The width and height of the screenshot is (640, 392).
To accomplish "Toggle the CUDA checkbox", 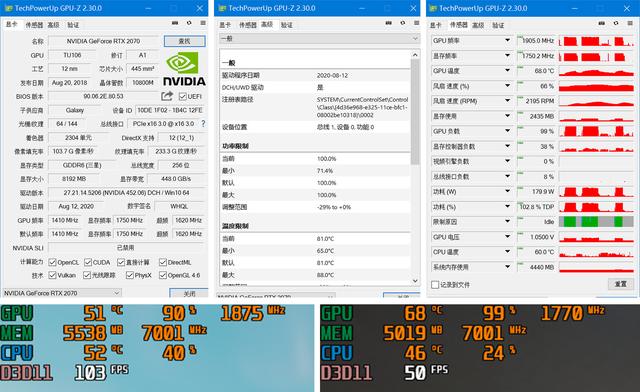I will coord(88,262).
